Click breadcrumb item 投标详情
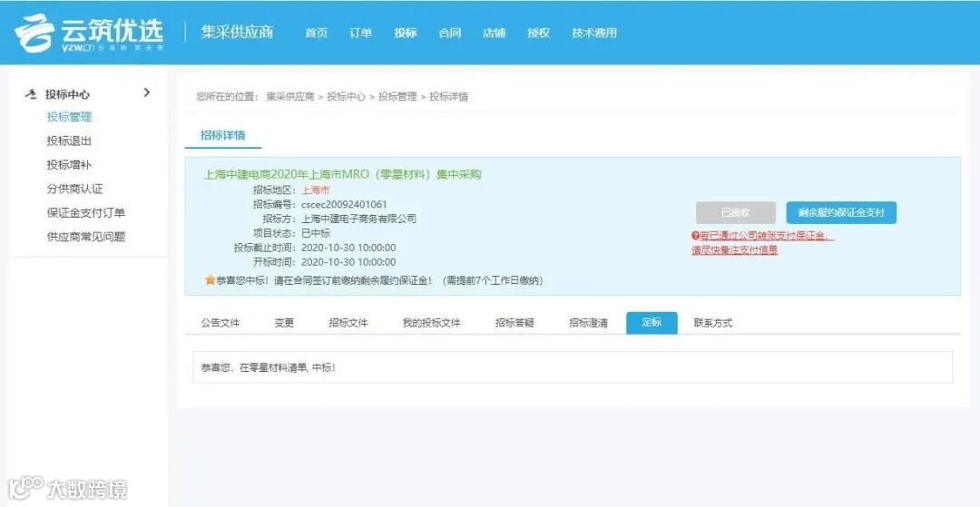980x507 pixels. (x=448, y=97)
